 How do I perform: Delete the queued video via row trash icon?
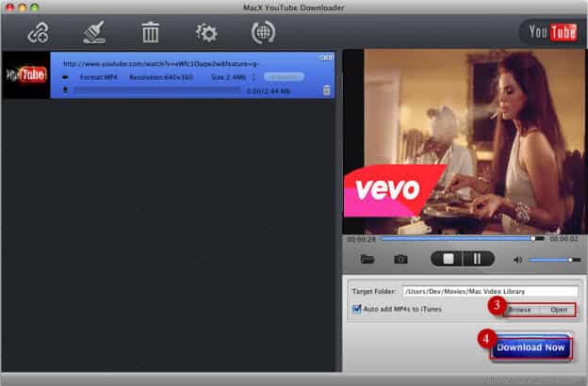[x=327, y=90]
